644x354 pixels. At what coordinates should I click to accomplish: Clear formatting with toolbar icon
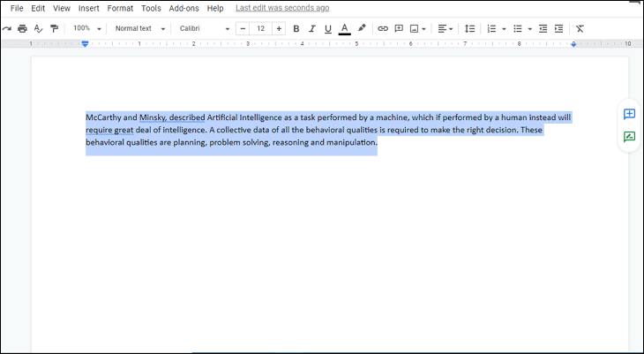580,28
